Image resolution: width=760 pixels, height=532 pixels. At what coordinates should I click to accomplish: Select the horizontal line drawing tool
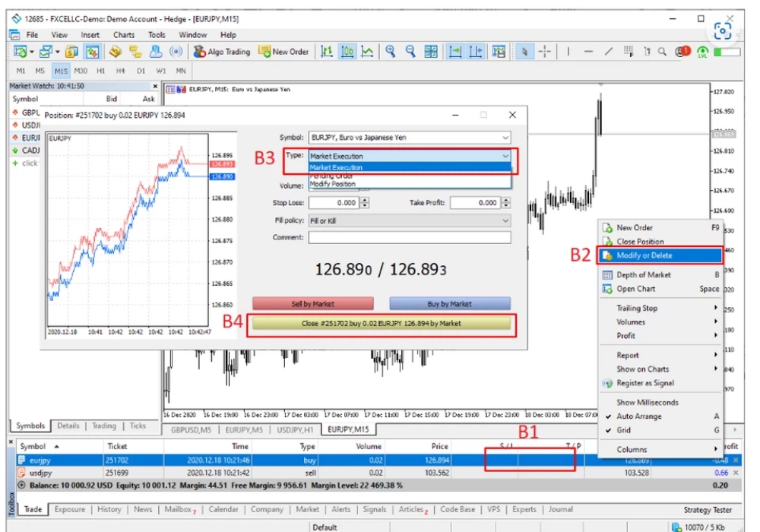pos(588,52)
